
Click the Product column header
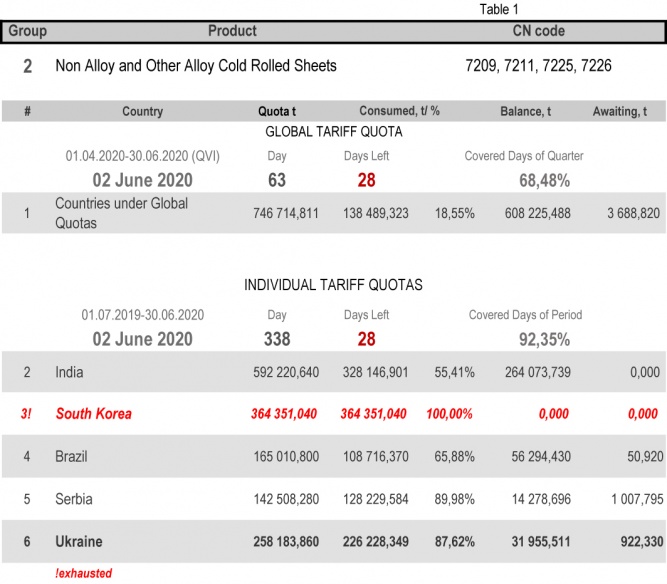point(232,31)
